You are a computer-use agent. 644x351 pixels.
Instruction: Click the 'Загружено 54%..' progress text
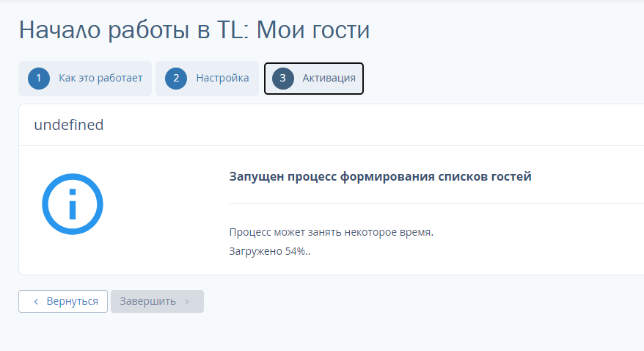tap(270, 251)
